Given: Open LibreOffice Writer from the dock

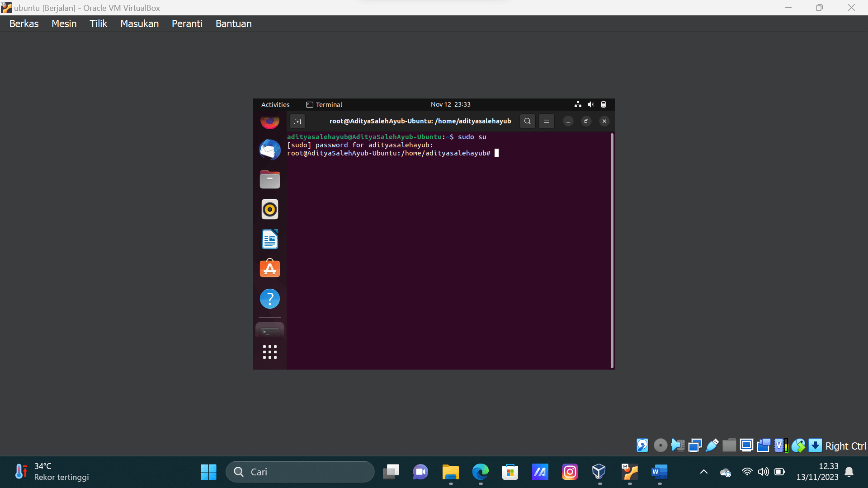Looking at the screenshot, I should pos(270,239).
